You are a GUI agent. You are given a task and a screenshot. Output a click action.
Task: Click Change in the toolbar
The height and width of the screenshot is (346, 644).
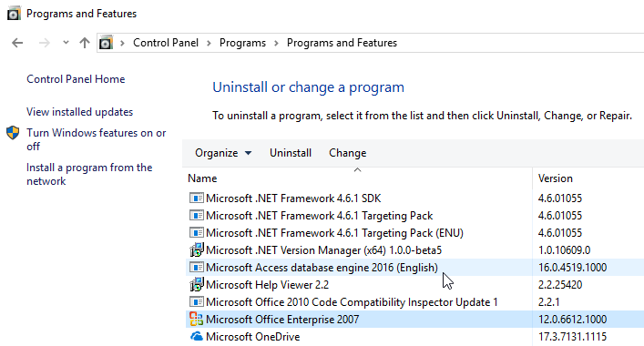[347, 153]
